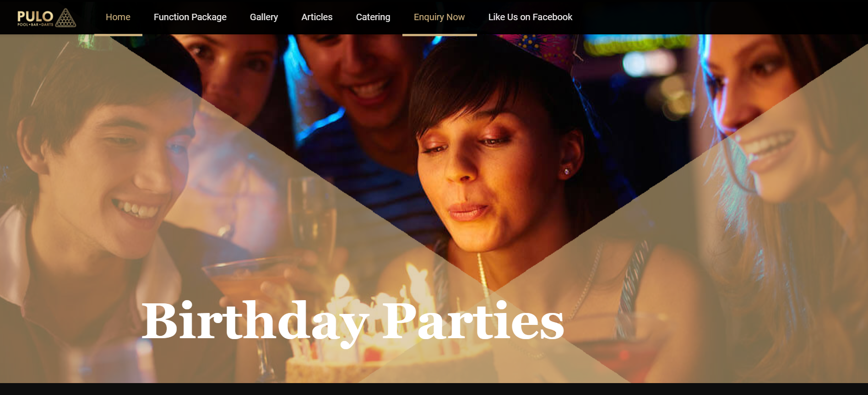Visit Like Us on Facebook link
This screenshot has height=395, width=868.
click(x=530, y=17)
